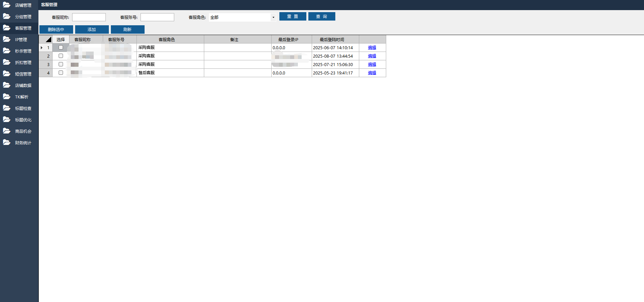Click the 添加 button
This screenshot has width=644, height=302.
point(92,30)
